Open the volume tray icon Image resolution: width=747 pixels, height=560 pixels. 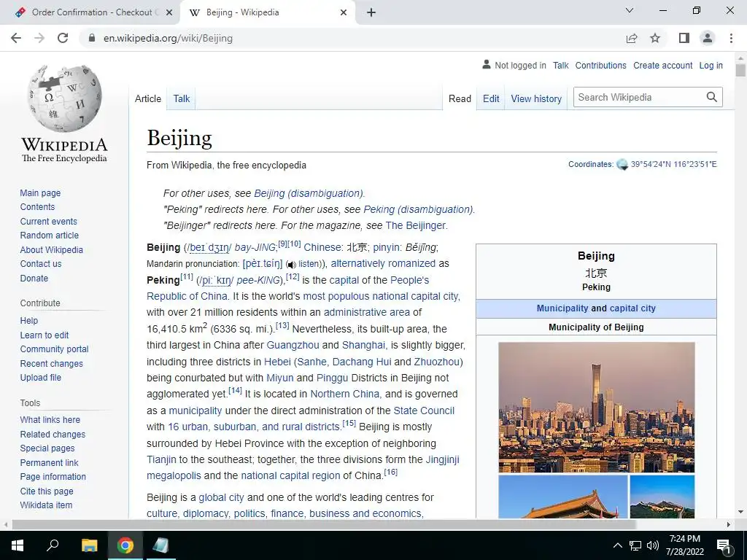653,545
